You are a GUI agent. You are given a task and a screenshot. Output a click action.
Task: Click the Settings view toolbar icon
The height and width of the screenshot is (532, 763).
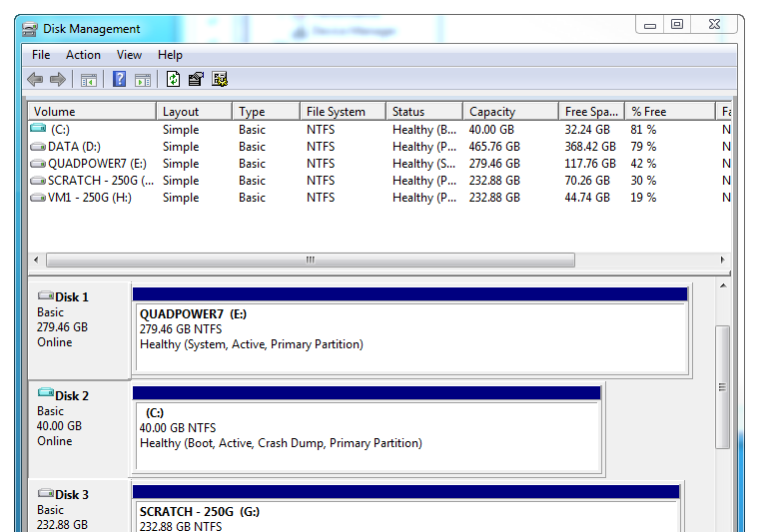coord(220,79)
